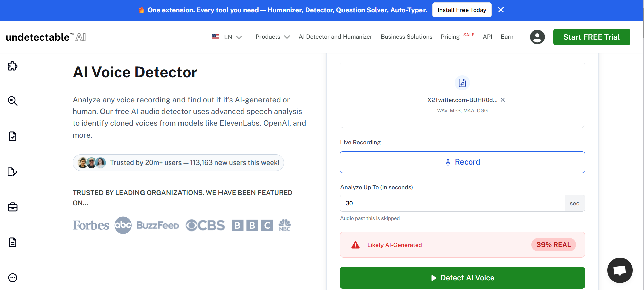Open AI Detector and Humanizer page
The height and width of the screenshot is (290, 644).
pyautogui.click(x=335, y=37)
